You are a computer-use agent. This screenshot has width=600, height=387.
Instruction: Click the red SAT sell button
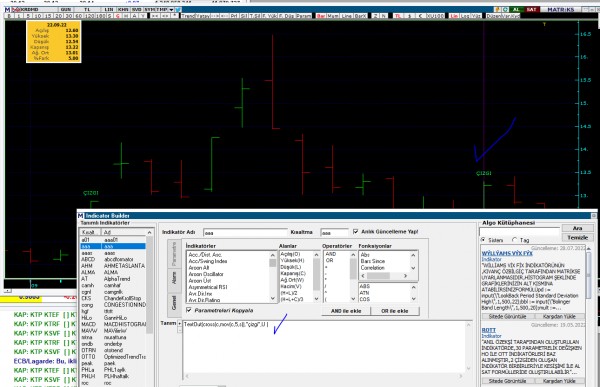pyautogui.click(x=532, y=9)
